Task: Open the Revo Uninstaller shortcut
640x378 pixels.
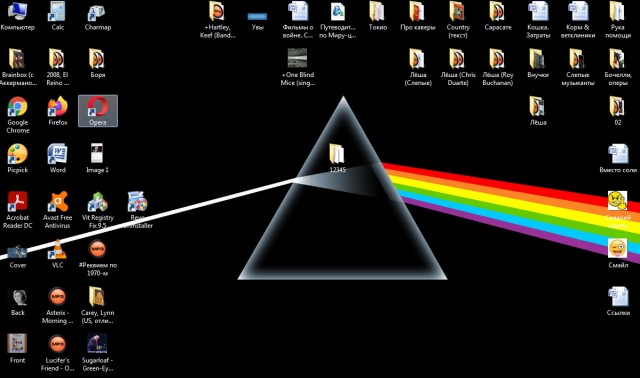Action: 138,210
